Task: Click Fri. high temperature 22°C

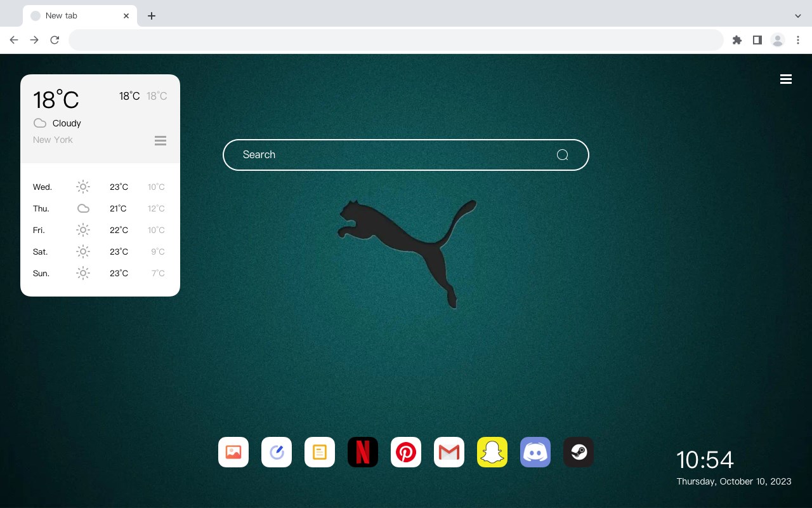Action: (119, 231)
